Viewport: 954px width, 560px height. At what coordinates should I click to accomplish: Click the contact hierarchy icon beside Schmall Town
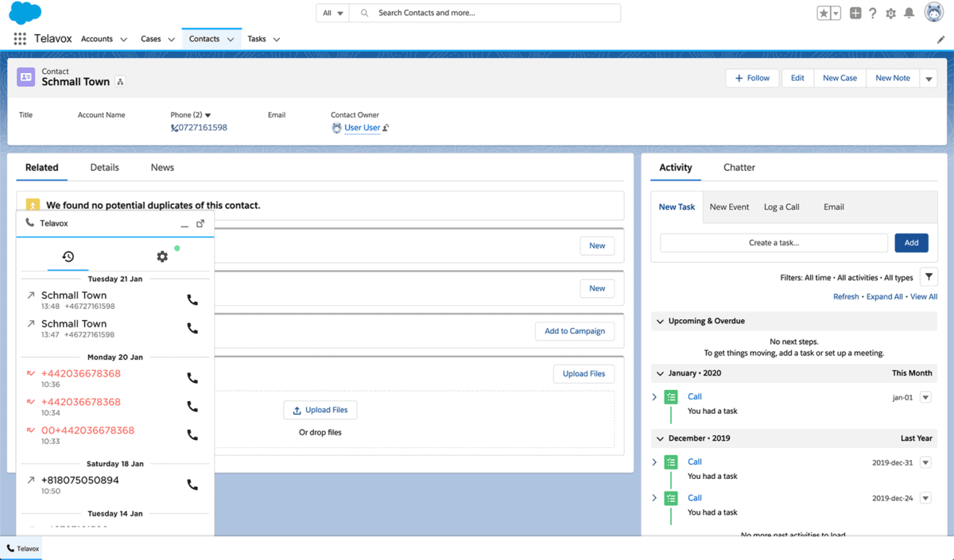click(x=120, y=82)
